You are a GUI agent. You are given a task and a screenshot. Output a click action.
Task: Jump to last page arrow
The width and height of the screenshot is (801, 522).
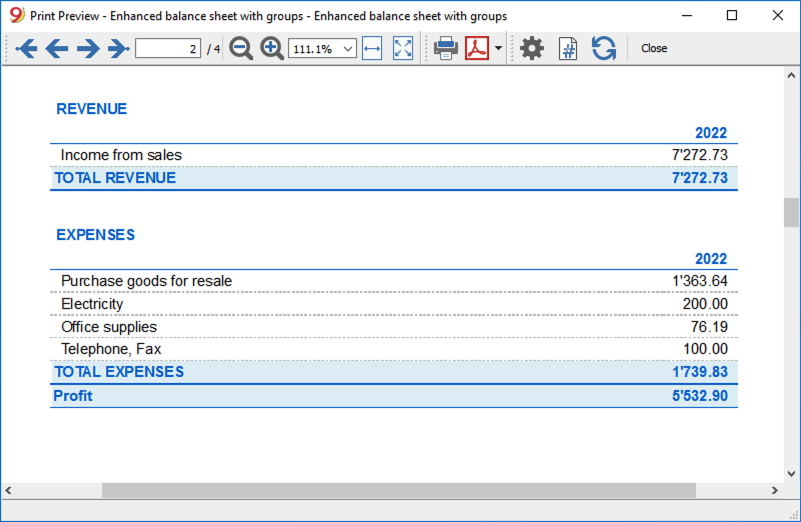[x=119, y=49]
